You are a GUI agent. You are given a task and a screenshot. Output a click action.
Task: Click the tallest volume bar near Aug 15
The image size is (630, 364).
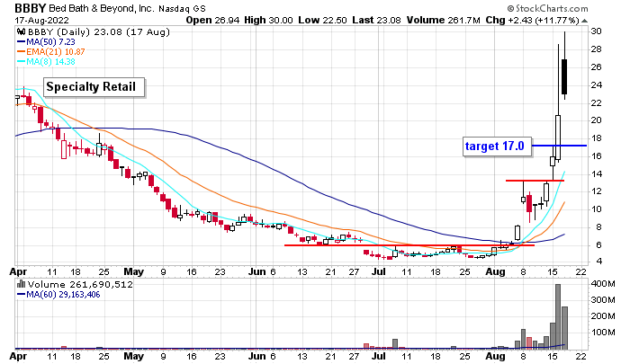558,316
